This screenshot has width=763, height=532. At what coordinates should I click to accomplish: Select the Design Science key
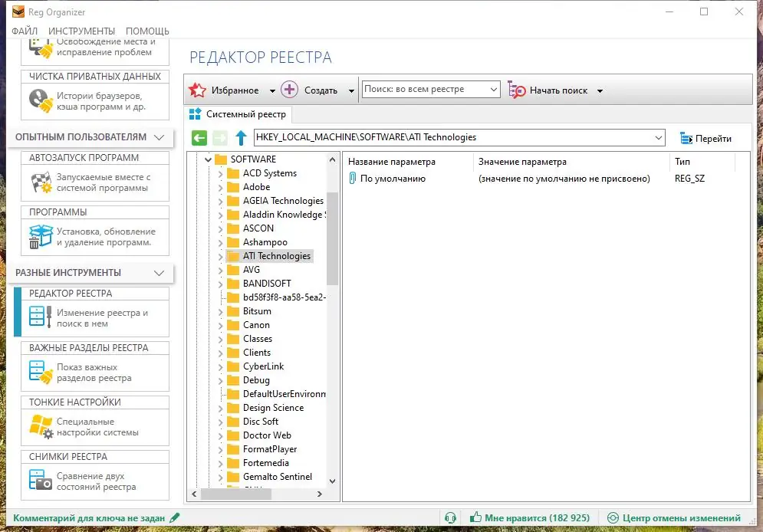273,408
